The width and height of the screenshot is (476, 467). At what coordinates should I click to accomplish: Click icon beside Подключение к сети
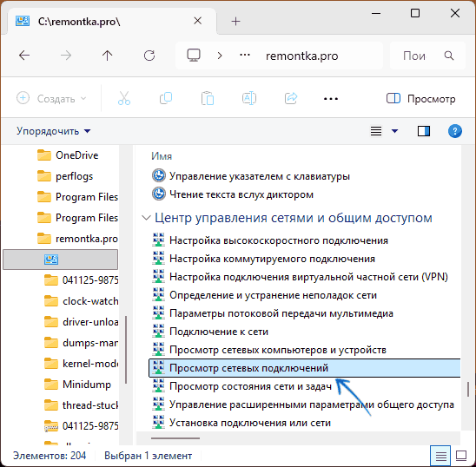pos(158,331)
